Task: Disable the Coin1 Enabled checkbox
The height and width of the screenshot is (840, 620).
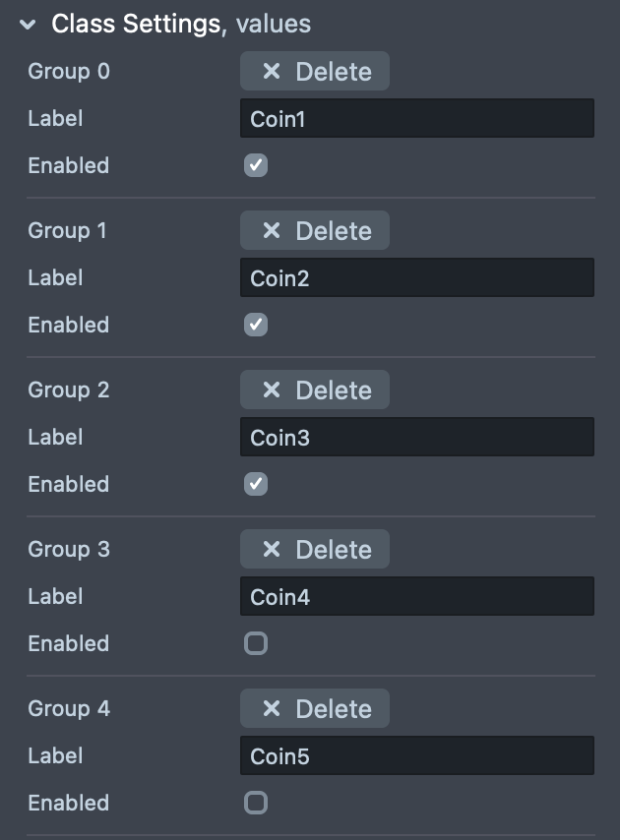Action: tap(256, 165)
